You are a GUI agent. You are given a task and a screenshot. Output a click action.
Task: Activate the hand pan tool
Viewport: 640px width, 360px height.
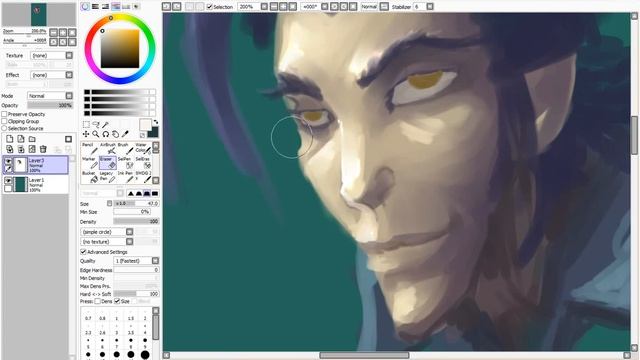116,134
